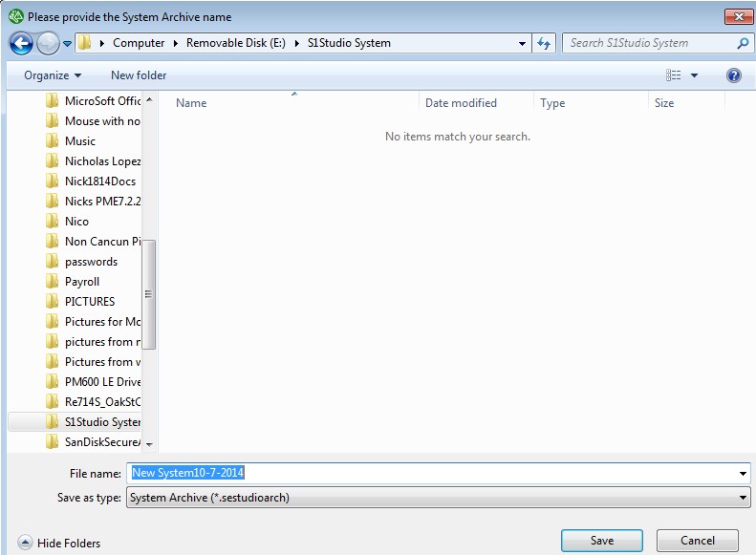Expand the arrow before Computer breadcrumb

tap(101, 43)
